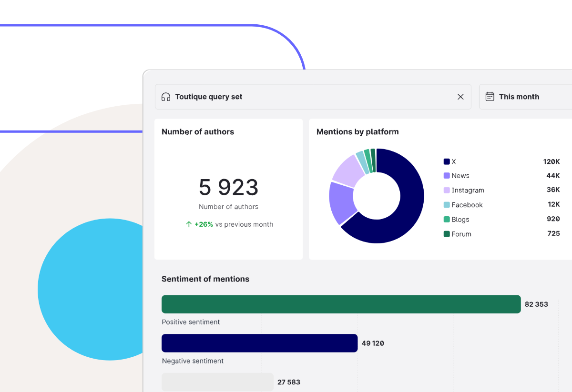The image size is (572, 392).
Task: Click the News legend color marker
Action: pyautogui.click(x=445, y=175)
